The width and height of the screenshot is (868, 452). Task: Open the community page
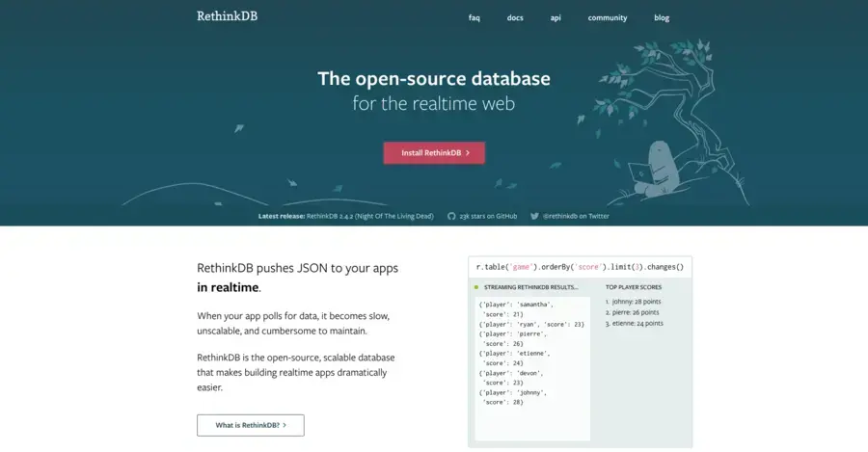click(608, 17)
